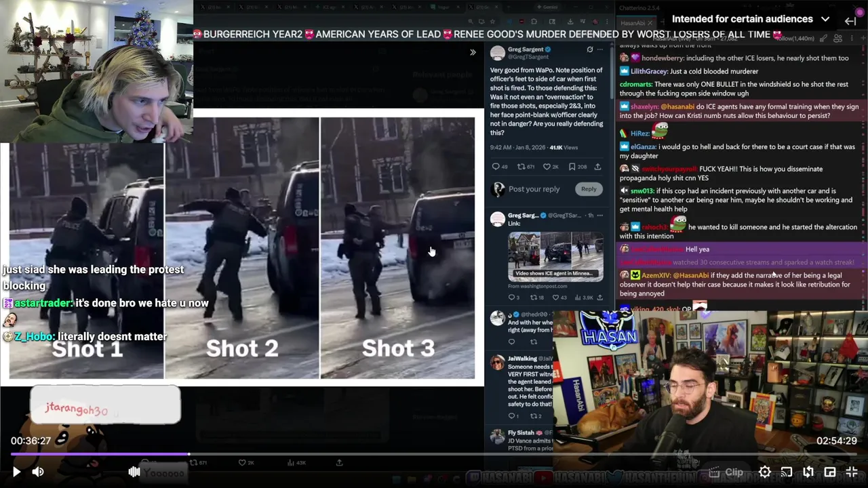Open washingtonpost.com video link card
This screenshot has height=488, width=868.
coord(555,256)
